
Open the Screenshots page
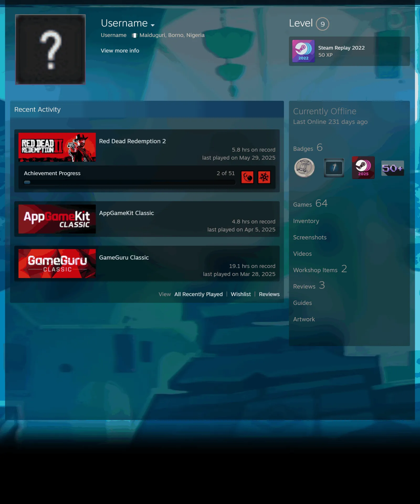pos(310,237)
